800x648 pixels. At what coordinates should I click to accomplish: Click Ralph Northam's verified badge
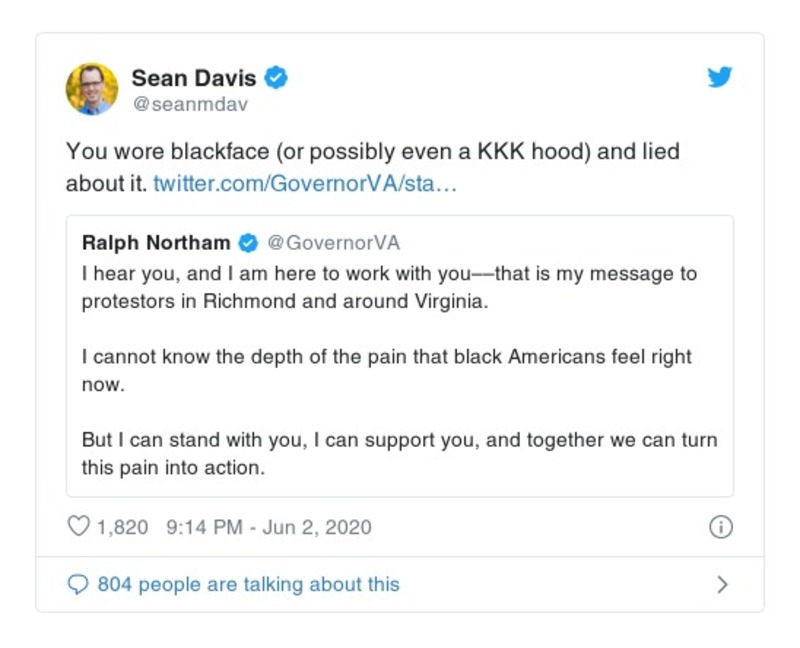point(249,243)
